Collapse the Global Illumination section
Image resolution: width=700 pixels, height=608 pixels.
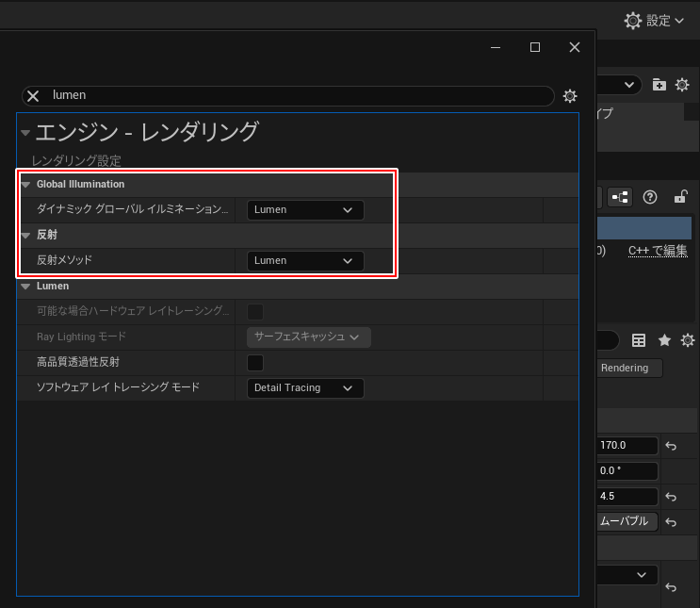[x=26, y=185]
